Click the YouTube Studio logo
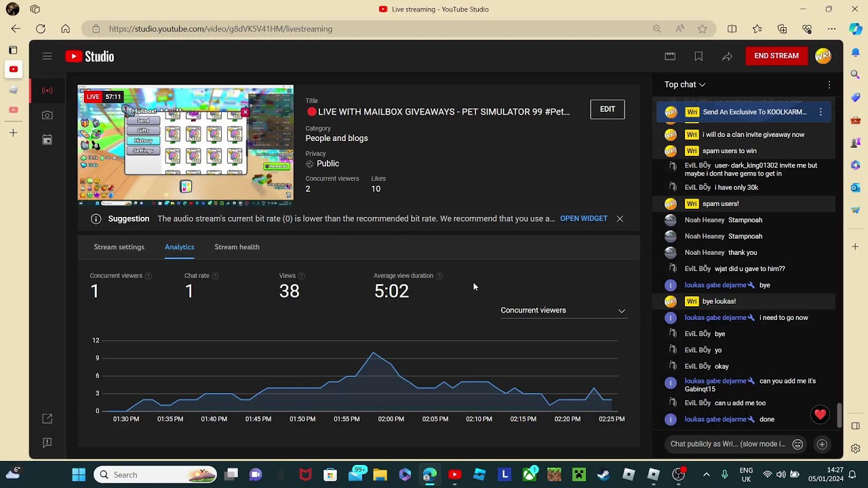The width and height of the screenshot is (868, 488). tap(90, 56)
